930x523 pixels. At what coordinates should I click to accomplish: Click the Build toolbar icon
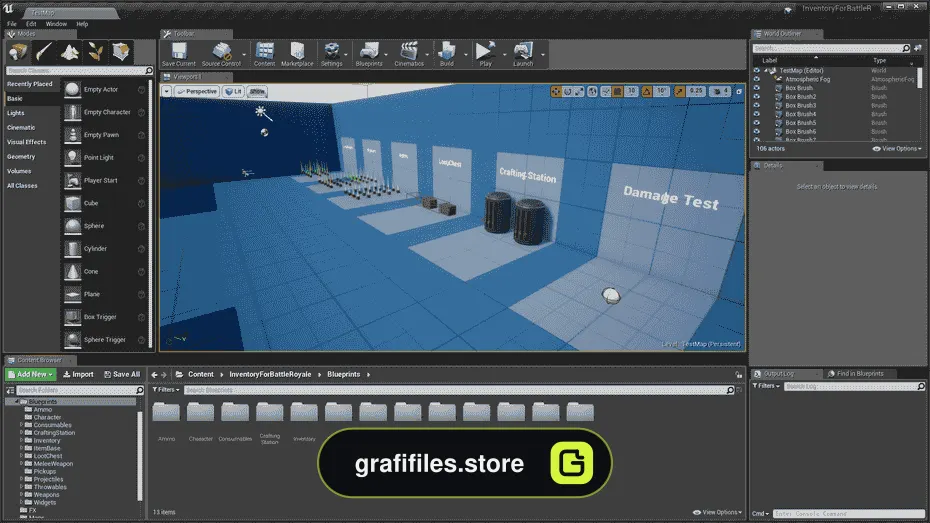click(447, 54)
